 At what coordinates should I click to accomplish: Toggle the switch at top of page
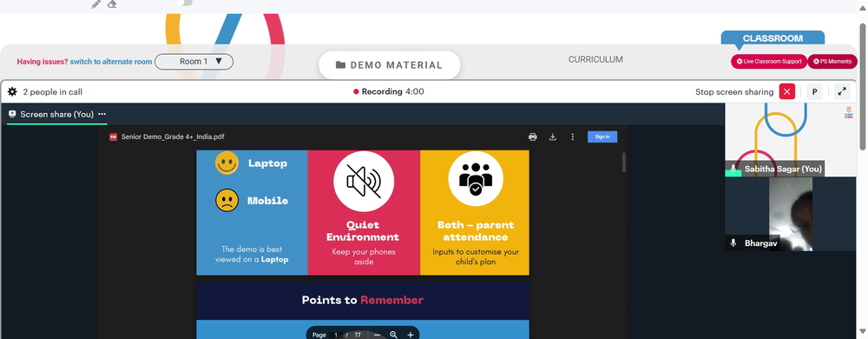click(185, 3)
